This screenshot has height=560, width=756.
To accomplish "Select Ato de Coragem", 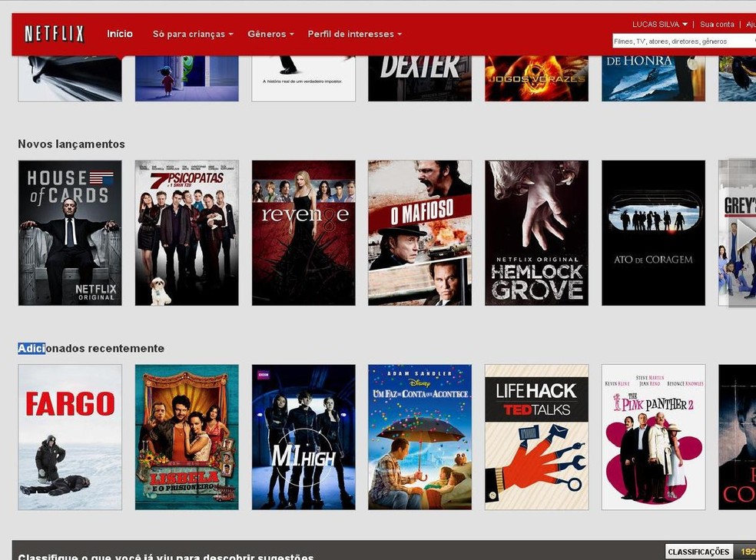I will [652, 233].
